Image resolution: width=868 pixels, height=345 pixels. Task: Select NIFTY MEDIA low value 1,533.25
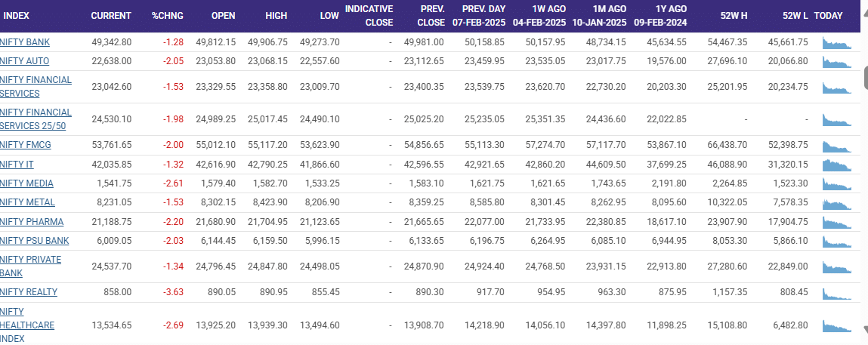[x=322, y=183]
